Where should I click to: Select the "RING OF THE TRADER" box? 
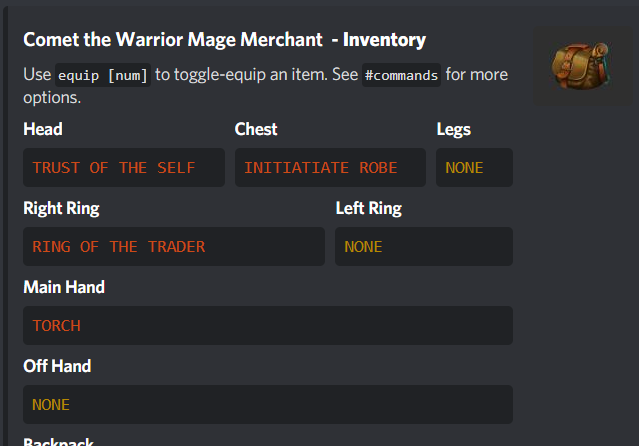[x=173, y=246]
